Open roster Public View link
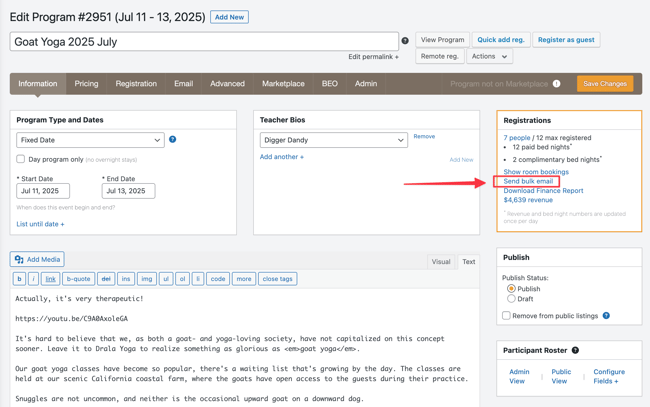 point(561,376)
